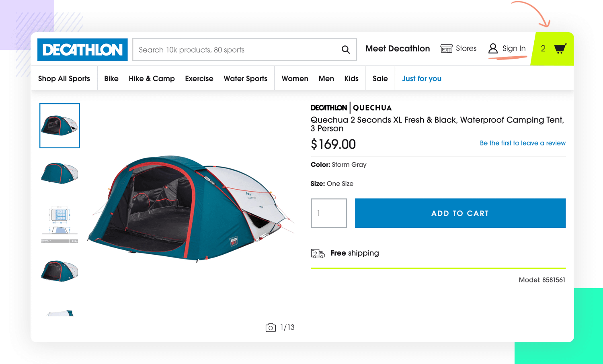Click the search magnifier icon

(x=346, y=49)
